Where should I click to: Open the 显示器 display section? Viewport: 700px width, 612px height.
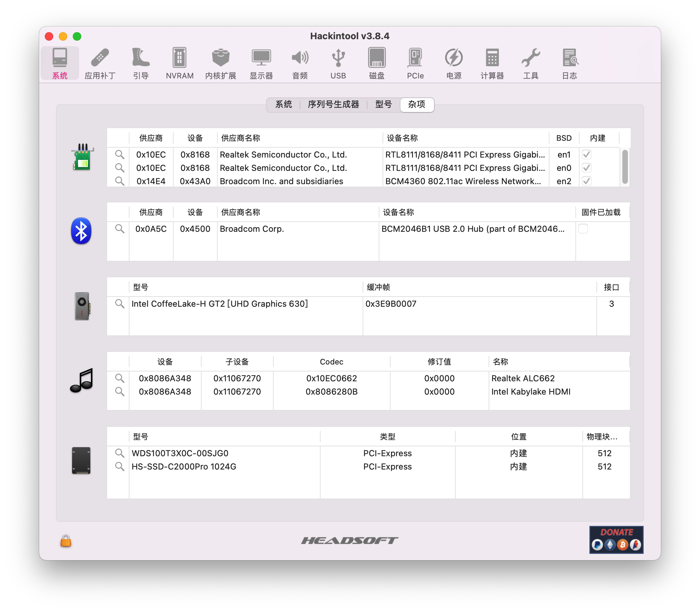coord(261,63)
